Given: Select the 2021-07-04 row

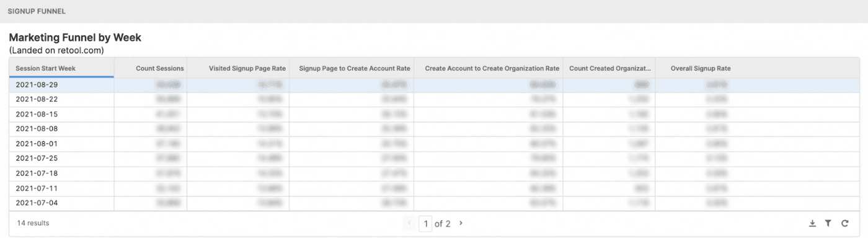Looking at the screenshot, I should pyautogui.click(x=434, y=203).
